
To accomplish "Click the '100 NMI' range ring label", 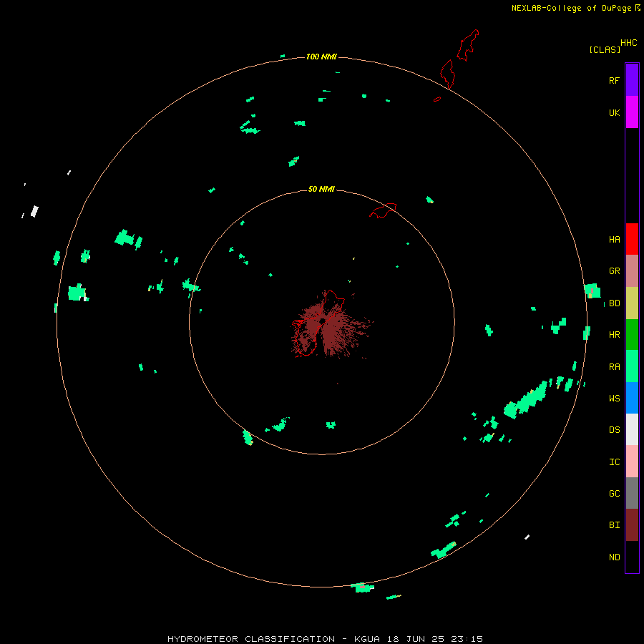I will pyautogui.click(x=321, y=57).
